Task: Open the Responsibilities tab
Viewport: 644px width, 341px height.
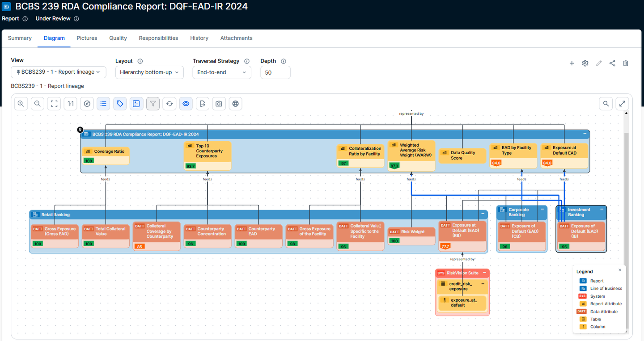Action: tap(158, 38)
